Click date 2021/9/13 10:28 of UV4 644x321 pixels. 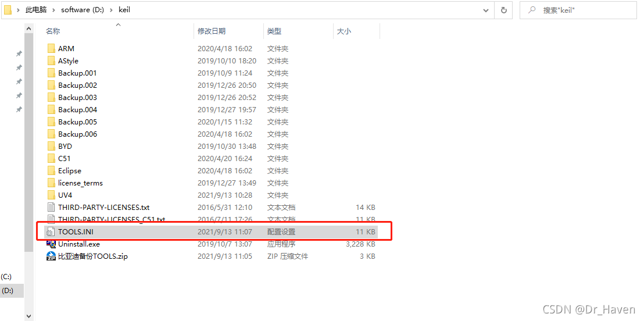225,195
